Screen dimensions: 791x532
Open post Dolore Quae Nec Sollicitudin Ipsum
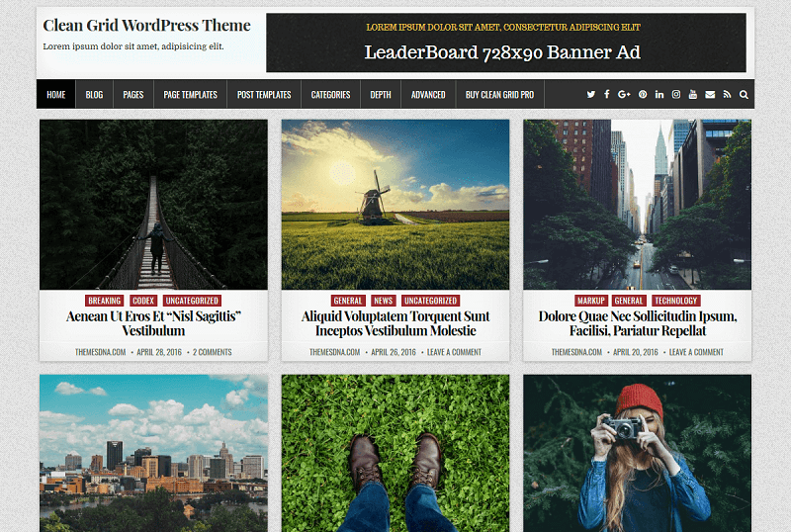[638, 323]
